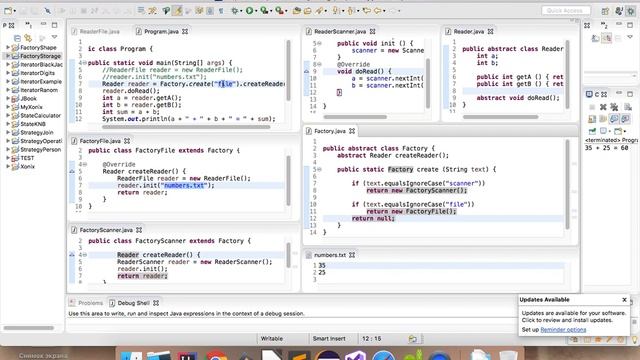Image resolution: width=640 pixels, height=360 pixels.
Task: Toggle Show Console on Standard Out change
Action: 614,119
